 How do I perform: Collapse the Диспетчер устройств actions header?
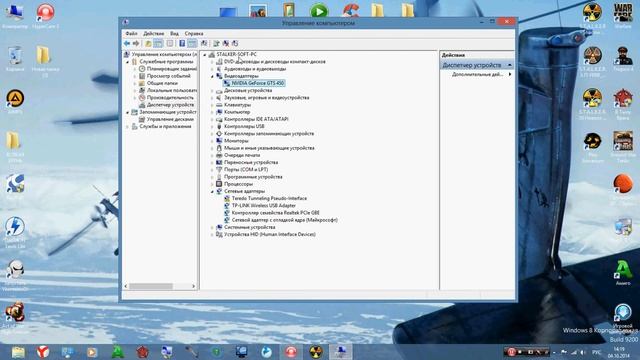point(509,65)
